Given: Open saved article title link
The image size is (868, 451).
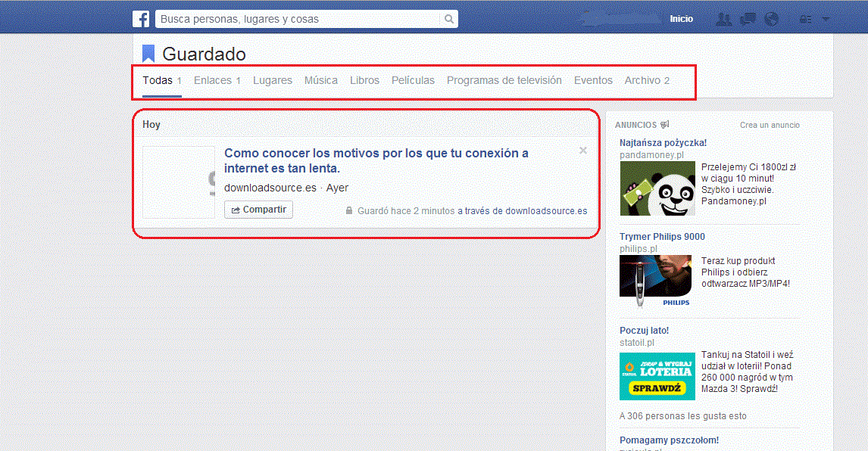Looking at the screenshot, I should (x=376, y=160).
